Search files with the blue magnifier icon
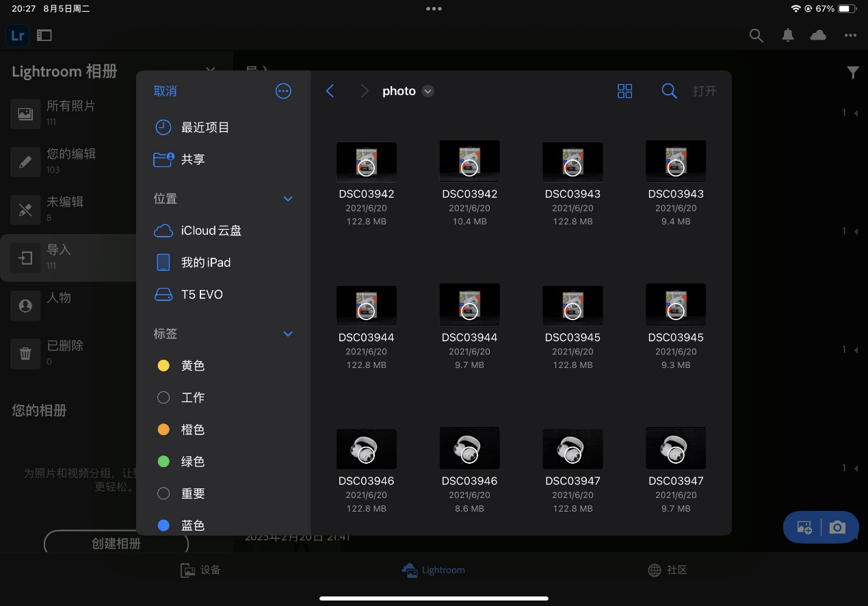This screenshot has height=606, width=868. pyautogui.click(x=669, y=91)
